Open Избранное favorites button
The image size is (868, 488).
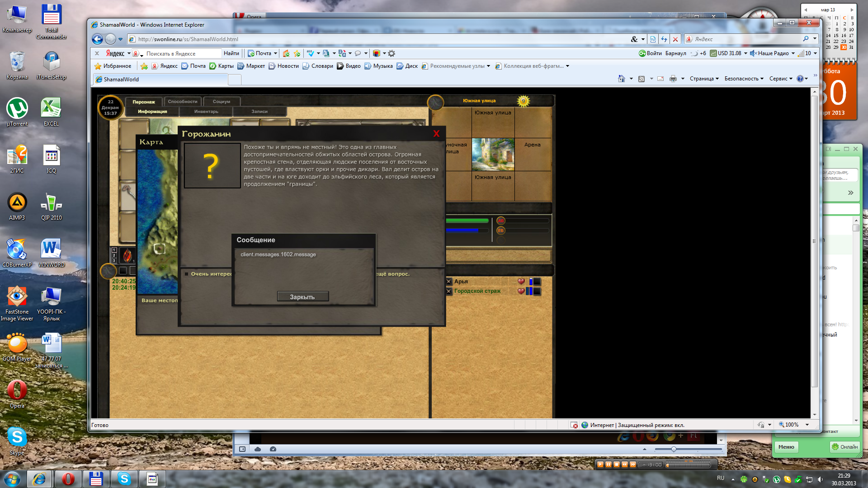pos(113,66)
